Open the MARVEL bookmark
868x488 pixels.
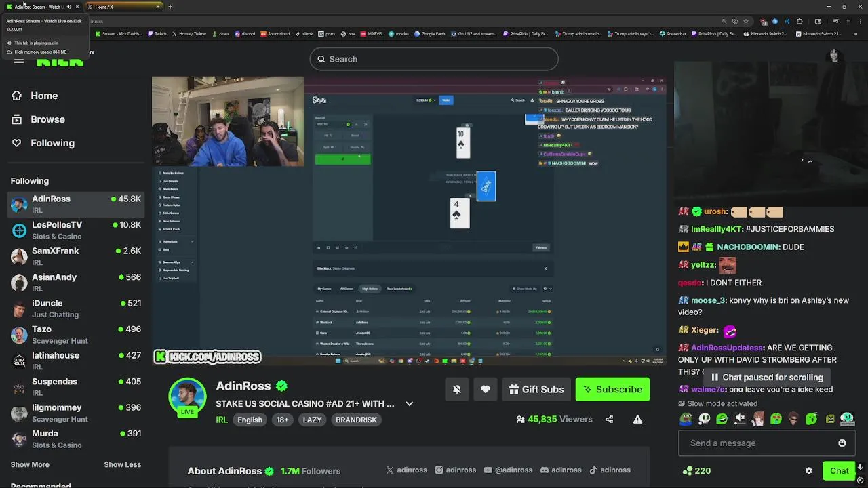click(372, 33)
